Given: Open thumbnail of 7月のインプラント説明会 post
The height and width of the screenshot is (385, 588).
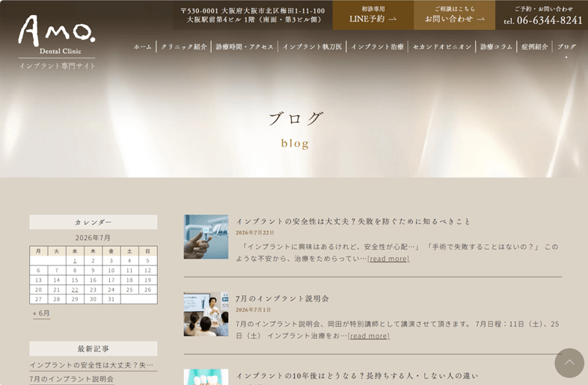Looking at the screenshot, I should coord(206,314).
